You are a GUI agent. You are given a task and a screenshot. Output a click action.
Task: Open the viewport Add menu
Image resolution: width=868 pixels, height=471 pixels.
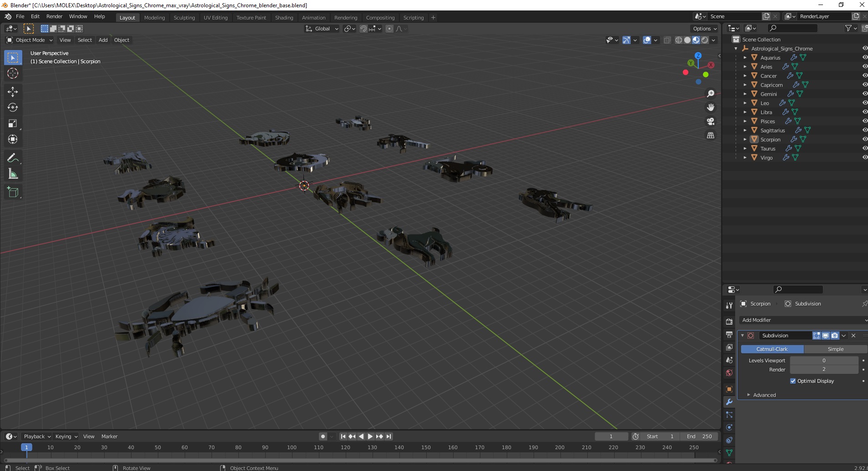tap(103, 40)
